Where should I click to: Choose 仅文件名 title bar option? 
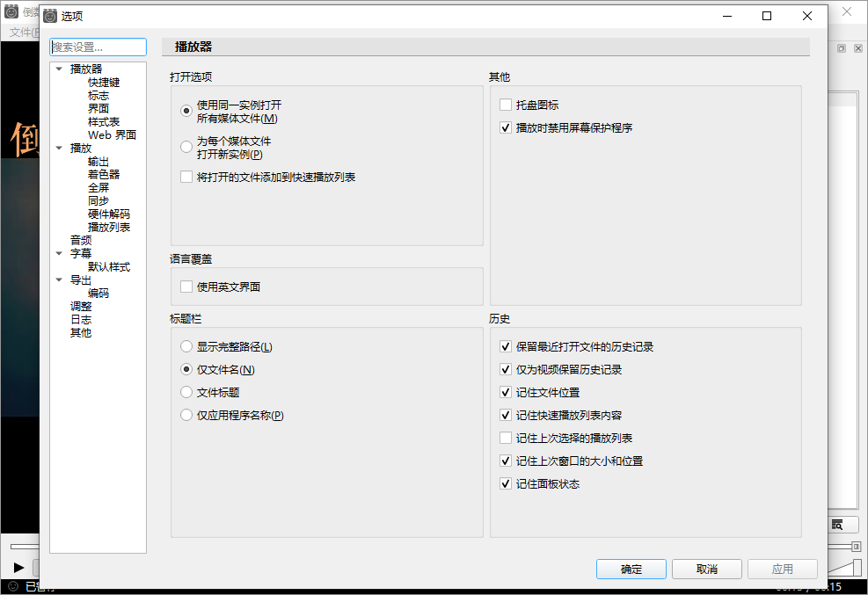tap(186, 369)
